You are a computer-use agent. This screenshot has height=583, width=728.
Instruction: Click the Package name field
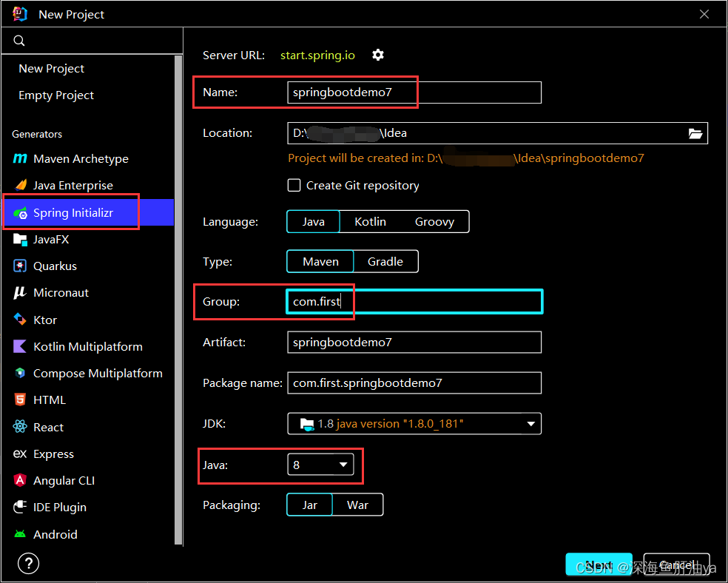click(414, 383)
